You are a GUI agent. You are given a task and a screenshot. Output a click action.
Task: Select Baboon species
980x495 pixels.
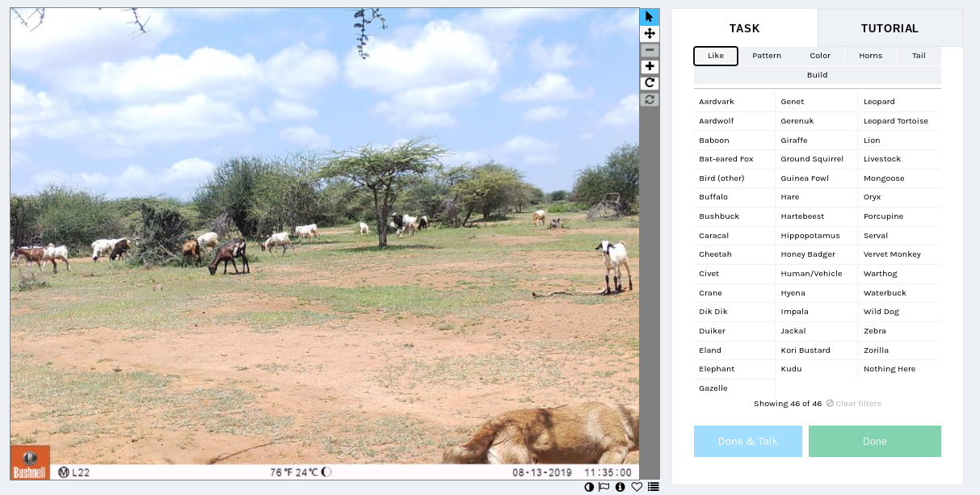coord(734,141)
